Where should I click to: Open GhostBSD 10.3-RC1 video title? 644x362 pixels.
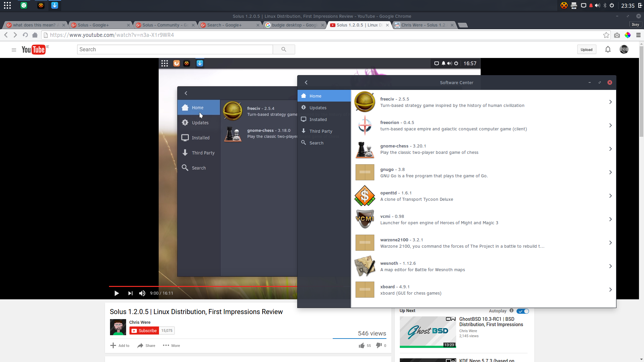pos(491,322)
